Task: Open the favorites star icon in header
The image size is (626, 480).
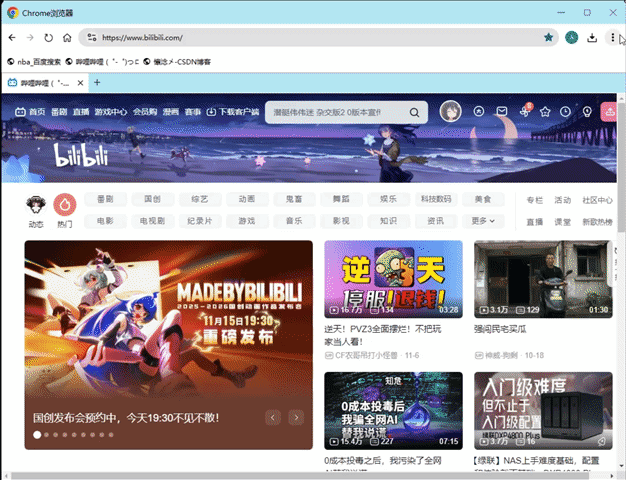Action: click(x=545, y=112)
